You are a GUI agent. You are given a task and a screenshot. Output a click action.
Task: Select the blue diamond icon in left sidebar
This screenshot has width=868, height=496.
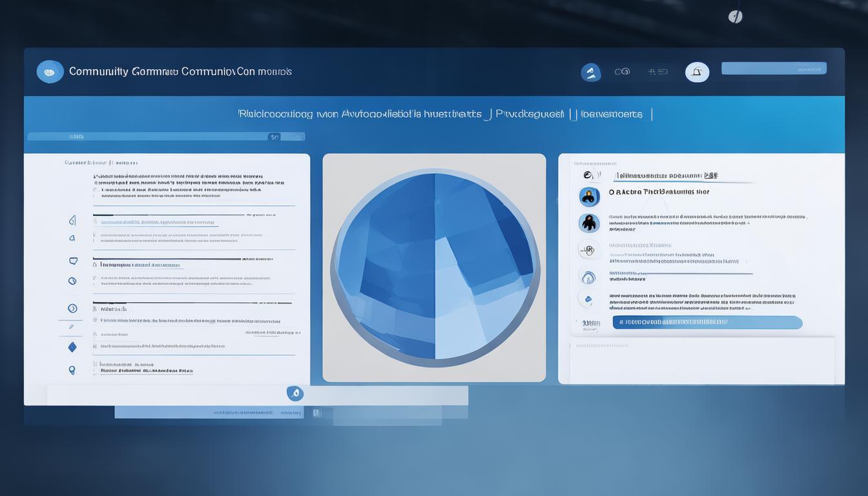pos(72,347)
